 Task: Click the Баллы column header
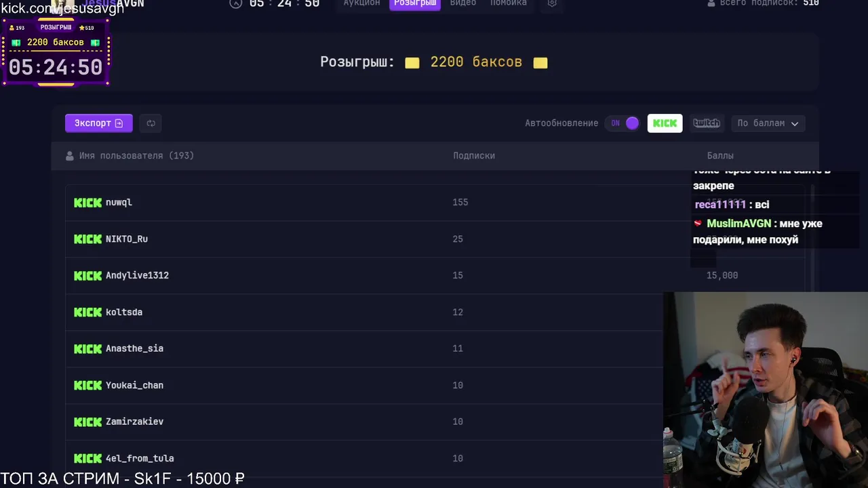pyautogui.click(x=720, y=156)
